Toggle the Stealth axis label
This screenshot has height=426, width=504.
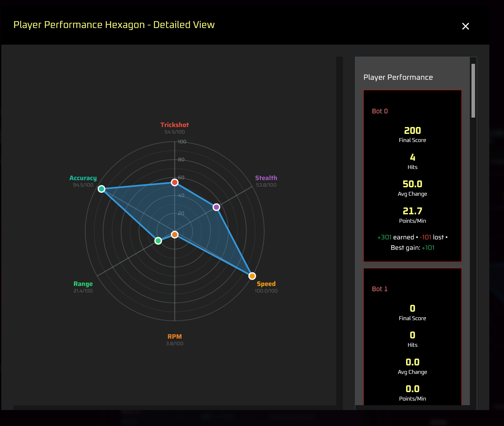point(266,178)
